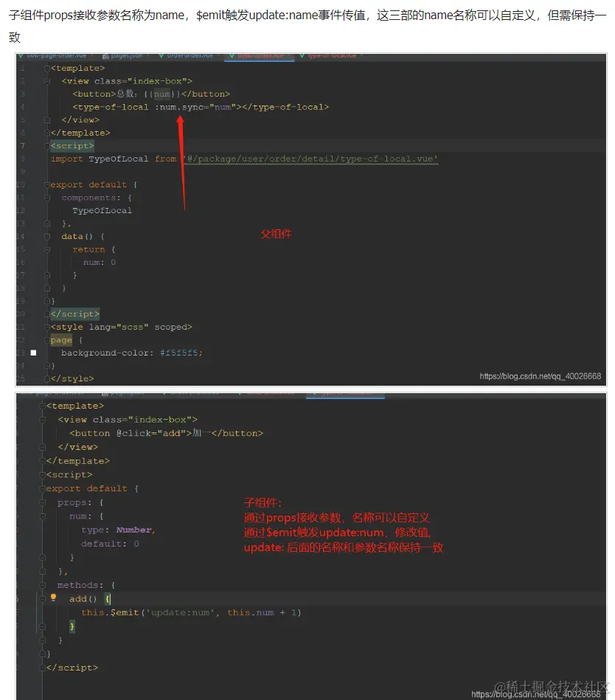The width and height of the screenshot is (615, 700).
Task: Fold the data() function block
Action: click(47, 237)
